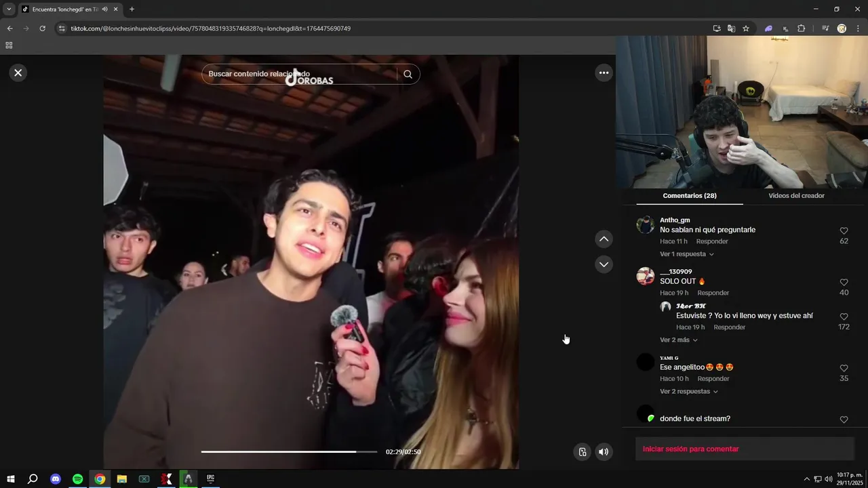Click the magnifier search icon in video search bar
Screen dimensions: 868x488
point(408,74)
